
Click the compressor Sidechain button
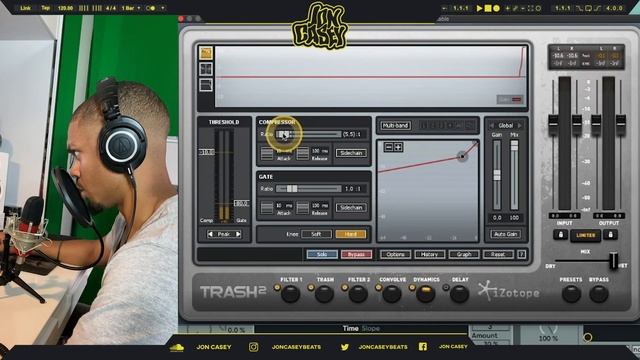click(351, 153)
